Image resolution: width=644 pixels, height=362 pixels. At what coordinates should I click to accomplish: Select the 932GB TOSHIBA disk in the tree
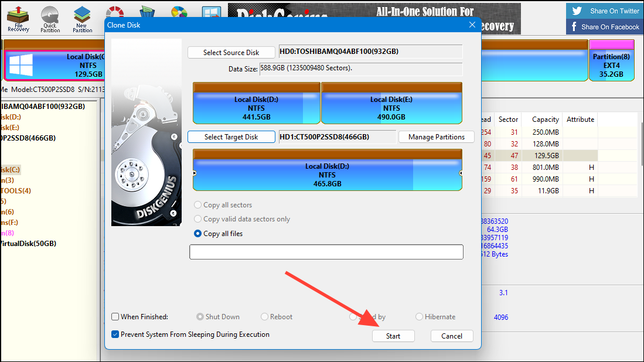42,106
